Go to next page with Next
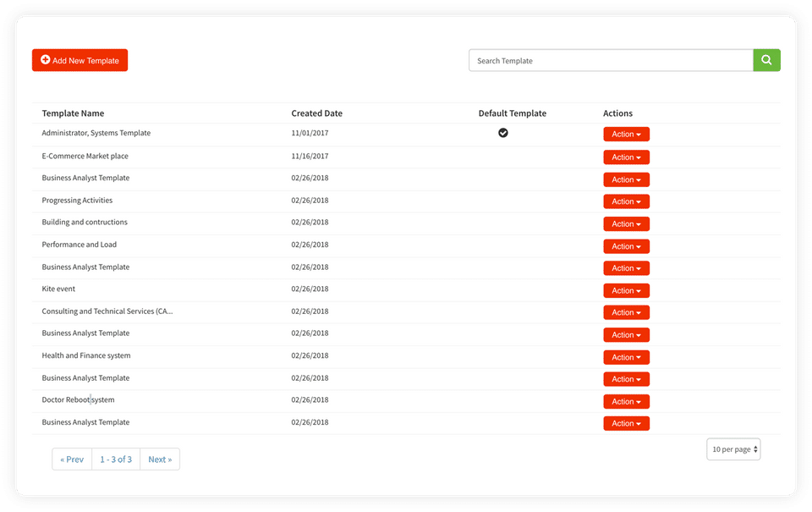Screen dimensions: 812x512 [x=160, y=460]
